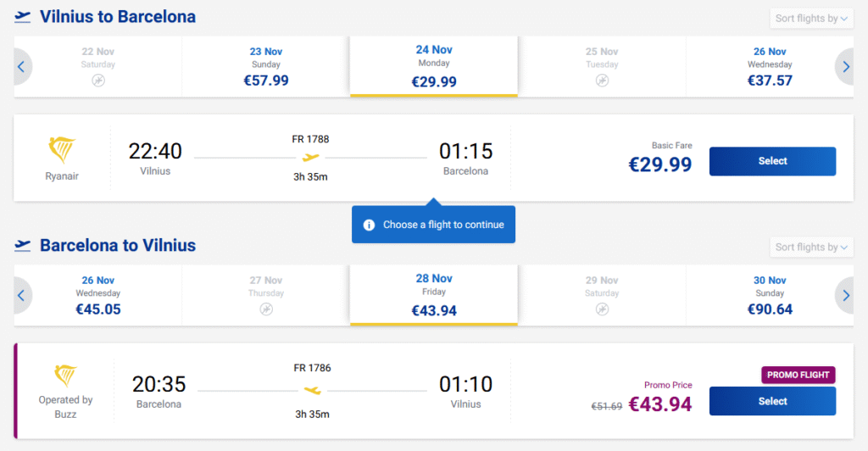This screenshot has width=868, height=451.
Task: Select the €43.94 Promo Price return flight
Action: click(772, 401)
